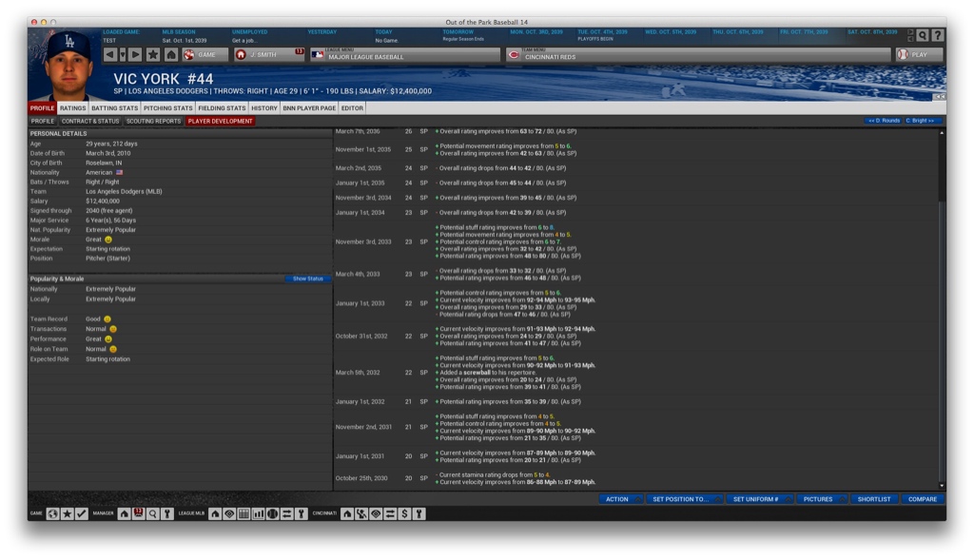Click the Cincinnati home icon
This screenshot has height=560, width=974.
point(347,514)
